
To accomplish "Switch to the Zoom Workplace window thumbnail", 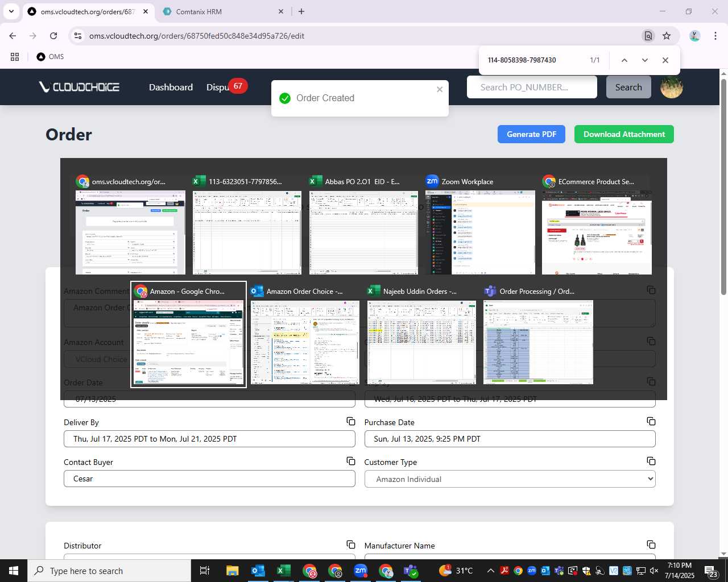I will 480,225.
